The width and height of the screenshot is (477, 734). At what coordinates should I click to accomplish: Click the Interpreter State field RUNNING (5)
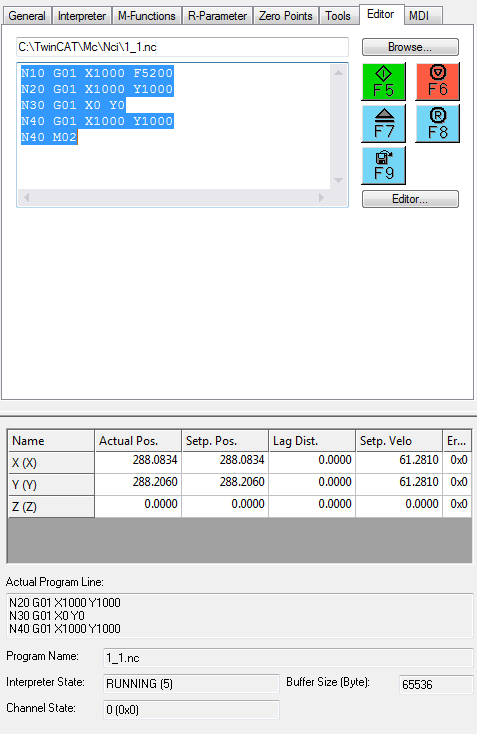(191, 684)
